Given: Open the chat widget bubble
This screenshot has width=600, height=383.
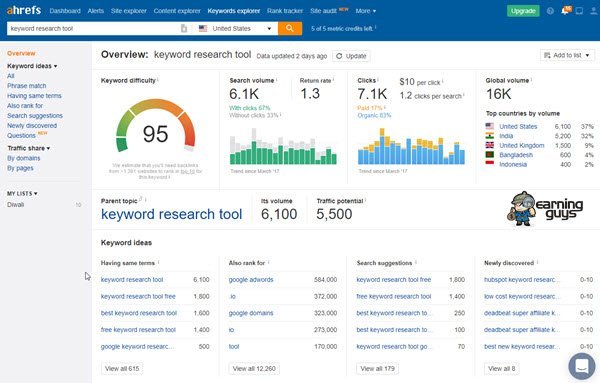Looking at the screenshot, I should coord(582,366).
